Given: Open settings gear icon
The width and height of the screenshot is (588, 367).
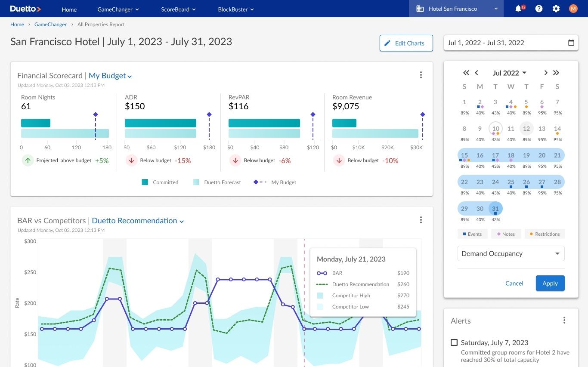Looking at the screenshot, I should 556,9.
